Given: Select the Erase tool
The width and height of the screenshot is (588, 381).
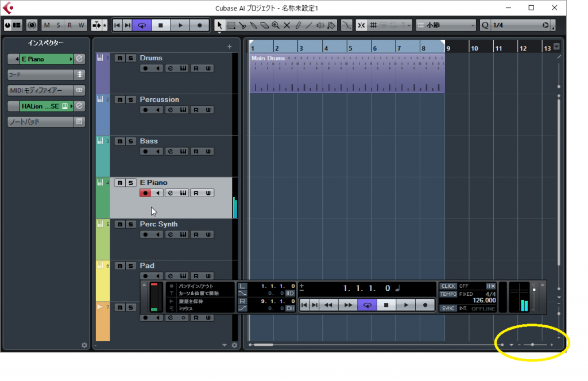Looking at the screenshot, I should 264,25.
